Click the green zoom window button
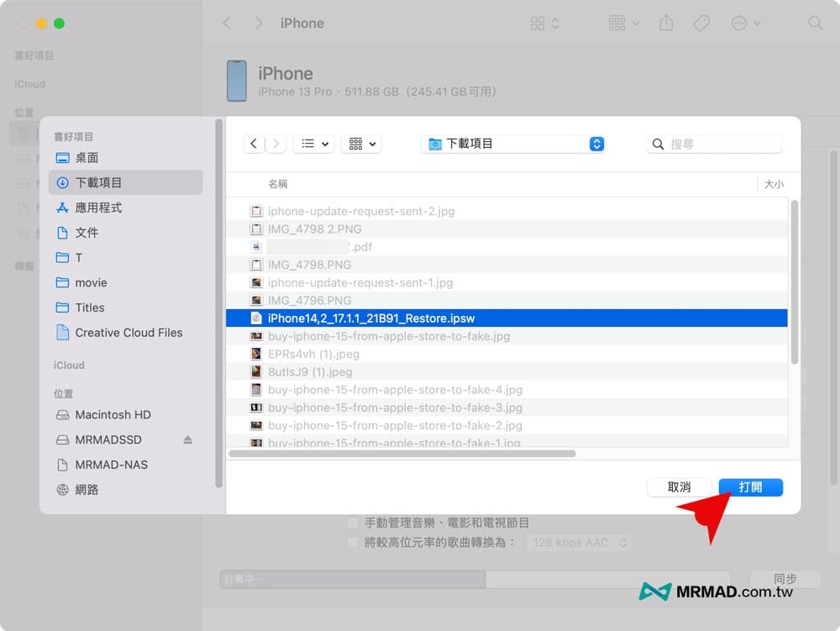The height and width of the screenshot is (631, 840). (x=60, y=24)
